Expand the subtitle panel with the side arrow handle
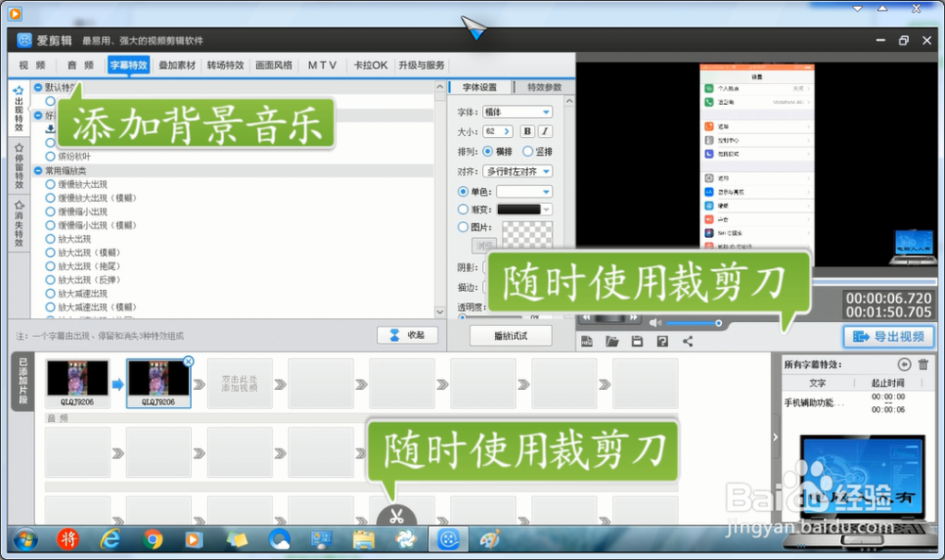This screenshot has width=945, height=560. click(x=776, y=437)
